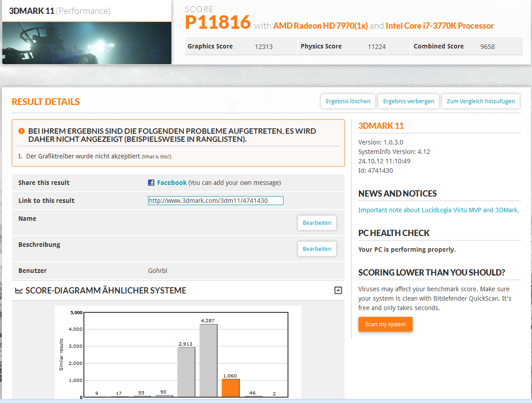Click the 'Similar results' axis label
The height and width of the screenshot is (403, 532).
(x=61, y=355)
